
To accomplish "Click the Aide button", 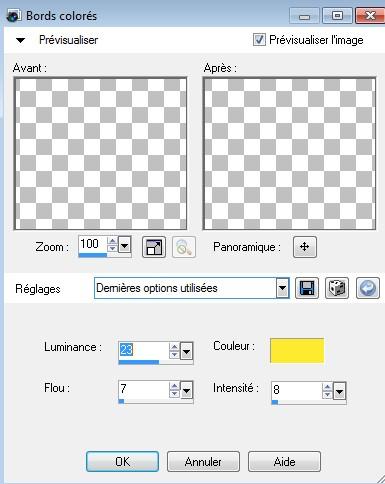I will point(284,462).
